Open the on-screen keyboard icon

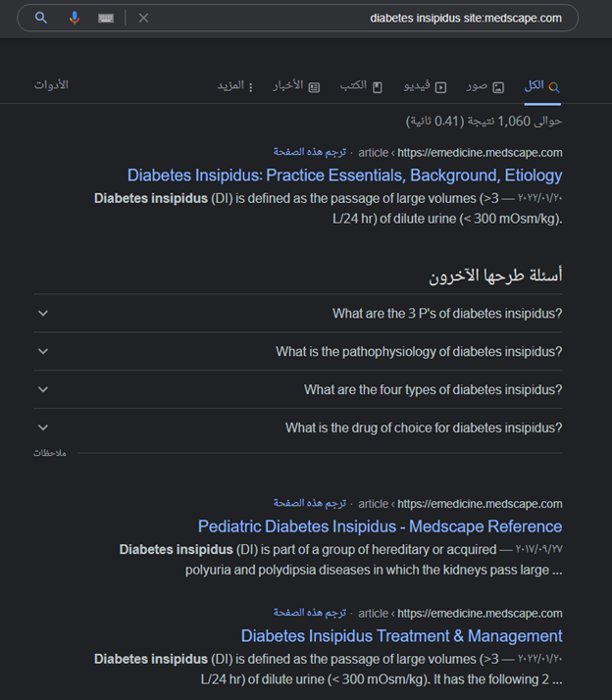tap(106, 18)
